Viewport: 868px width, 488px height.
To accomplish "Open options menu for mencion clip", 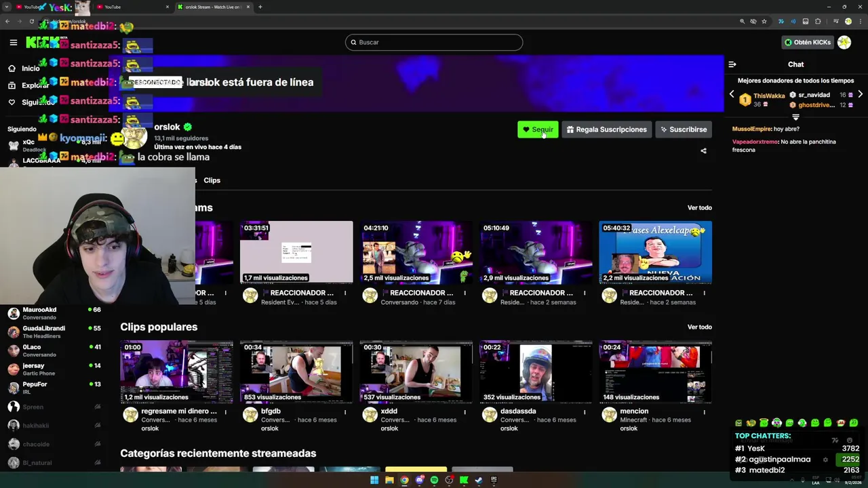I will coord(704,411).
